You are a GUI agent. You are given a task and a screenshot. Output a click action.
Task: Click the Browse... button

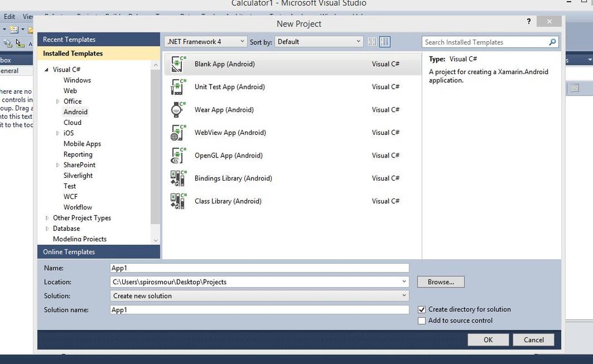tap(441, 282)
